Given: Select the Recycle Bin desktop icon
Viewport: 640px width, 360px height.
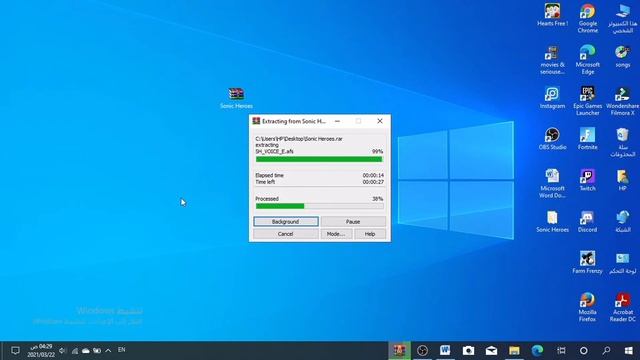Looking at the screenshot, I should point(622,142).
